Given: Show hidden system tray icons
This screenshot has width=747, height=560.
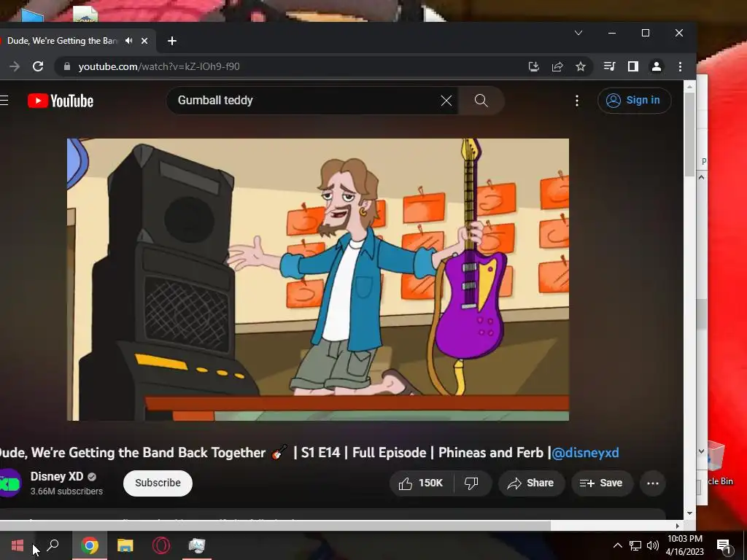Looking at the screenshot, I should click(617, 545).
